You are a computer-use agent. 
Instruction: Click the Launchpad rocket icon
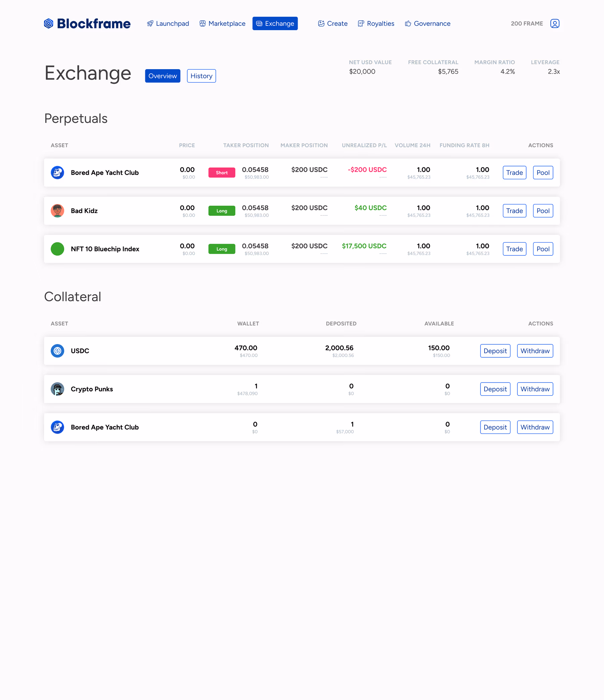tap(150, 23)
